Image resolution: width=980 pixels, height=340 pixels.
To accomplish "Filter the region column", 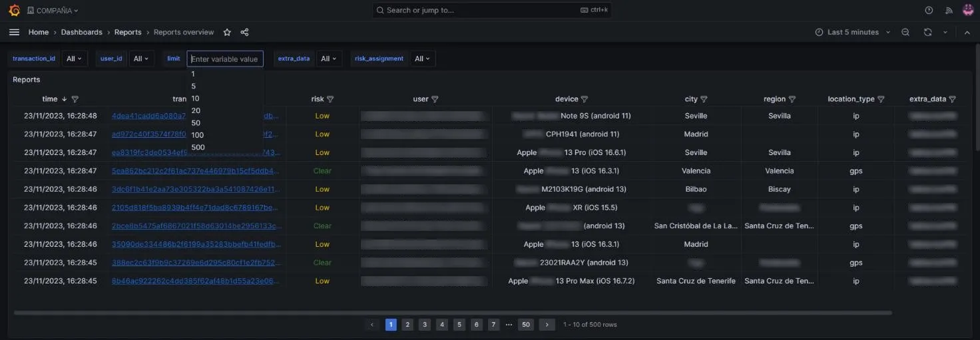I will click(x=792, y=99).
